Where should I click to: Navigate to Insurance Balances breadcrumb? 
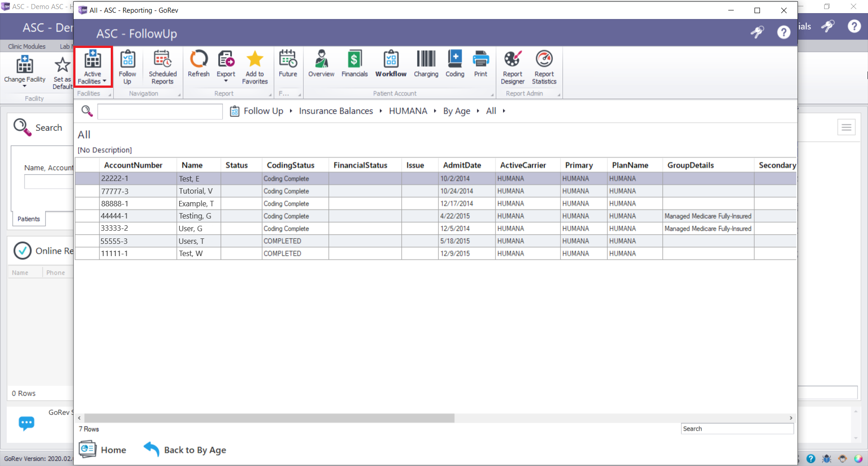pyautogui.click(x=336, y=111)
